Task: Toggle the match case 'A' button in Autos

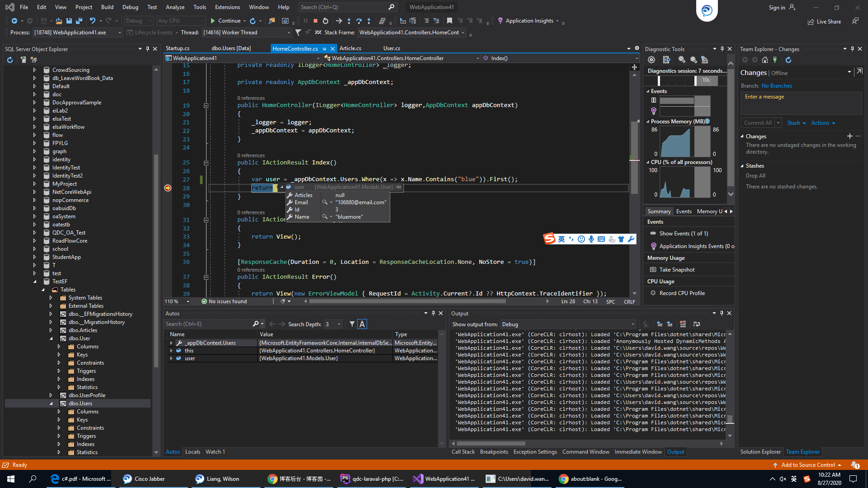Action: coord(362,324)
